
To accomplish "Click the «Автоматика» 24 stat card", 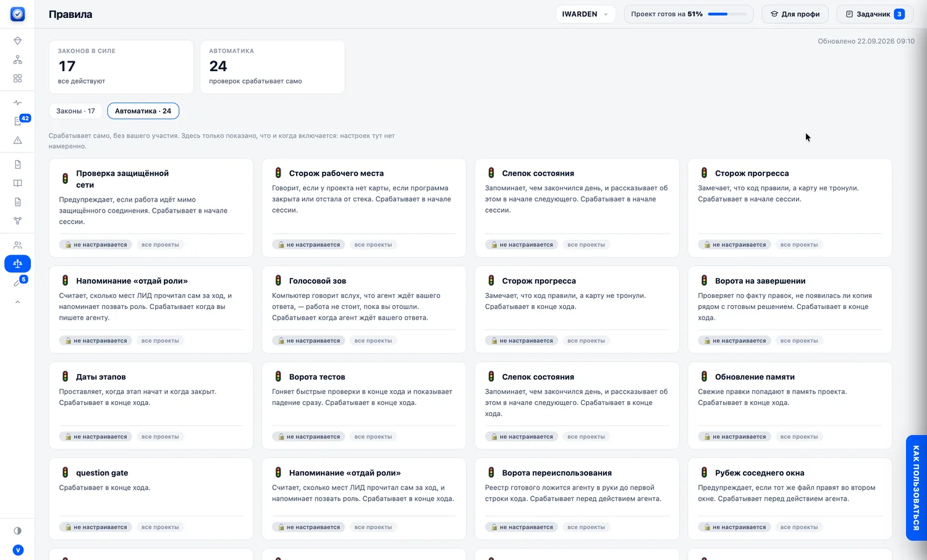I will (x=273, y=67).
